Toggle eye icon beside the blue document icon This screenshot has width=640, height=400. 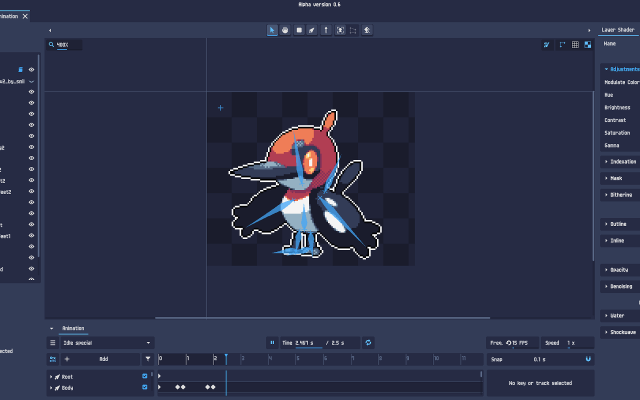click(x=31, y=70)
